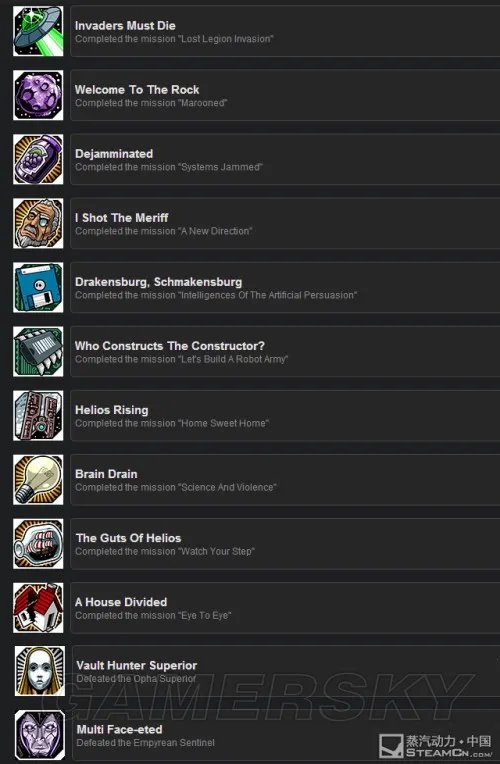
Task: Select the I Shot The Meriff row
Action: (285, 223)
